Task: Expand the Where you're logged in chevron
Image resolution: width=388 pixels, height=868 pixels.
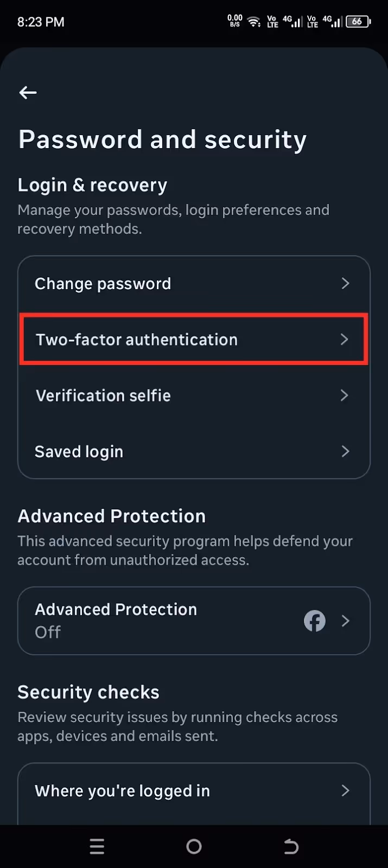Action: point(346,791)
